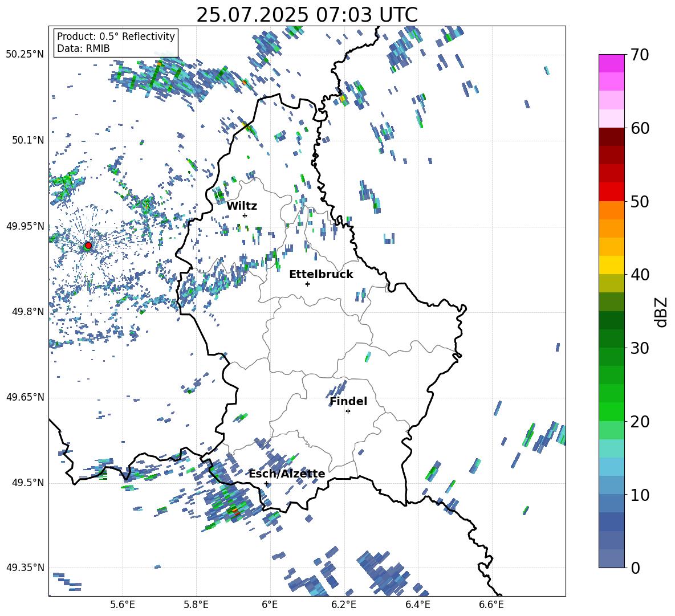This screenshot has height=616, width=675.
Task: Click the 50.1°N latitude tick label
Action: pyautogui.click(x=27, y=140)
